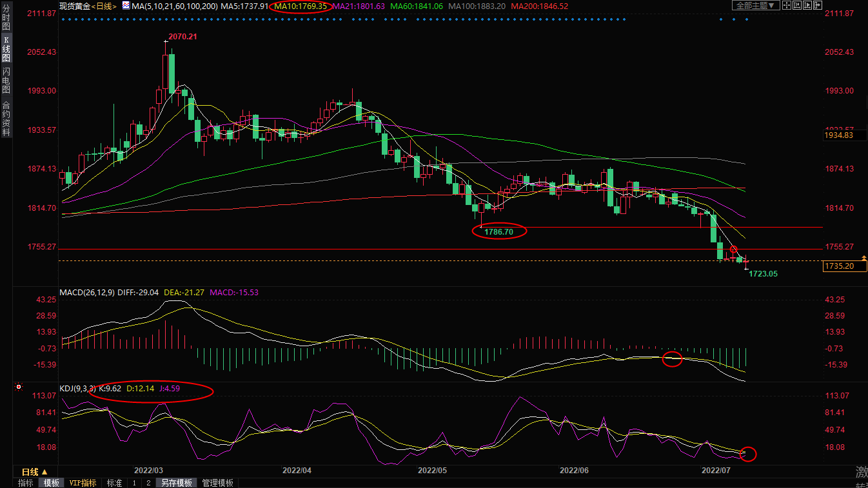The image size is (868, 488).
Task: Click the 另存模板 save template button
Action: (177, 483)
